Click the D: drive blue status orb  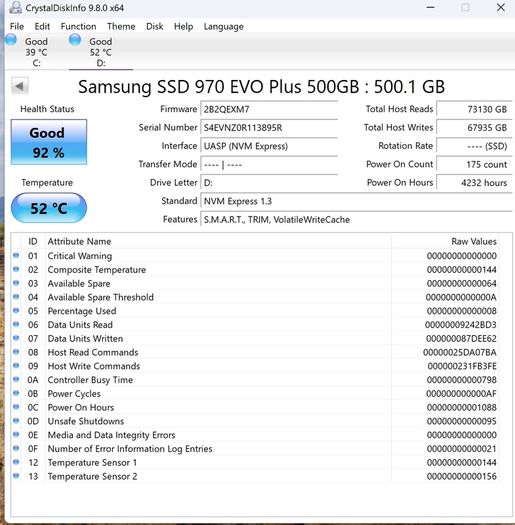pos(75,40)
